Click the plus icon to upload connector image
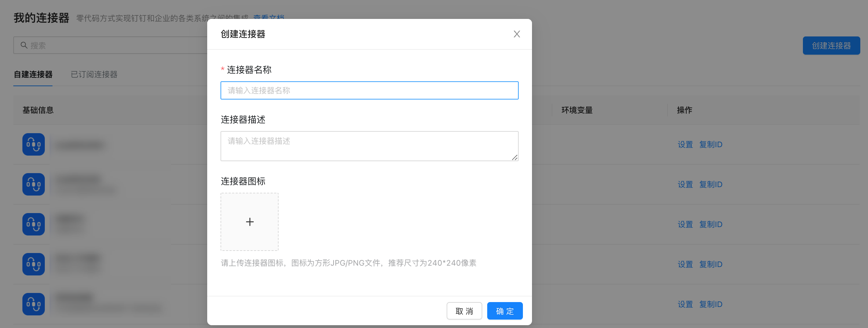868x328 pixels. pos(250,222)
